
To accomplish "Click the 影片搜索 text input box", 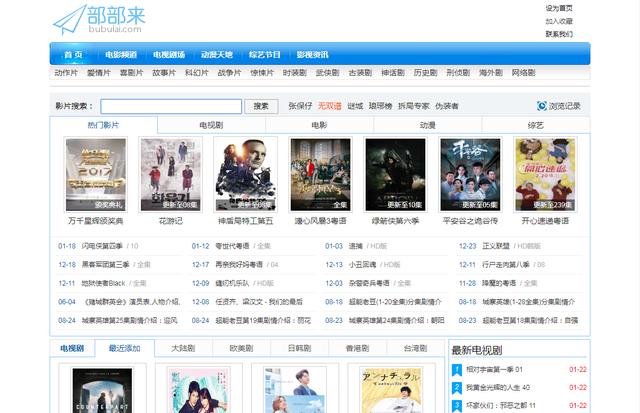I will (x=171, y=106).
